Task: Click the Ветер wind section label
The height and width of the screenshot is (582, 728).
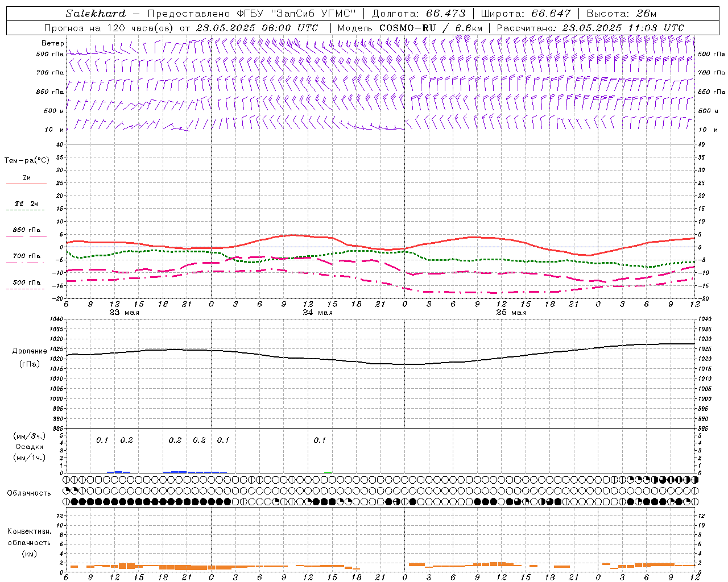Action: (52, 43)
